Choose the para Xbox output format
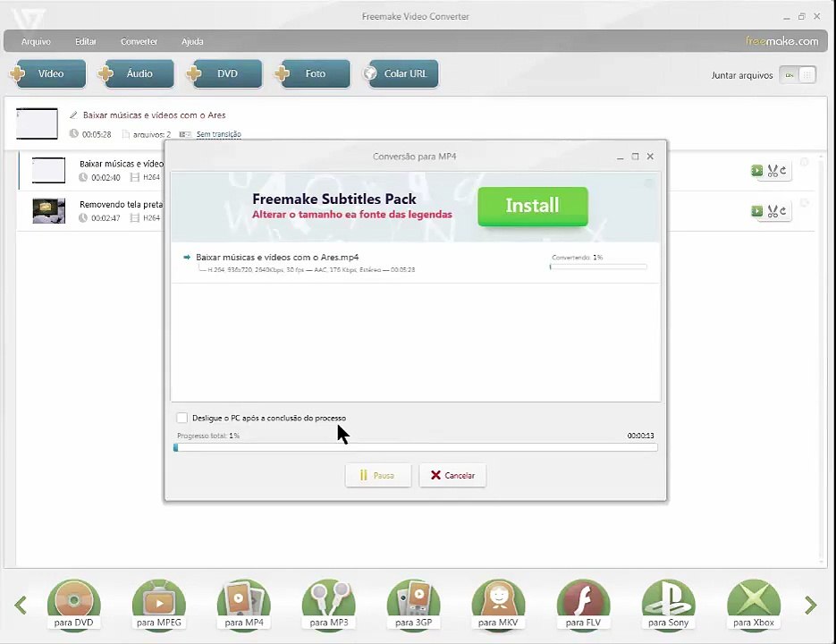The width and height of the screenshot is (836, 644). pyautogui.click(x=754, y=605)
